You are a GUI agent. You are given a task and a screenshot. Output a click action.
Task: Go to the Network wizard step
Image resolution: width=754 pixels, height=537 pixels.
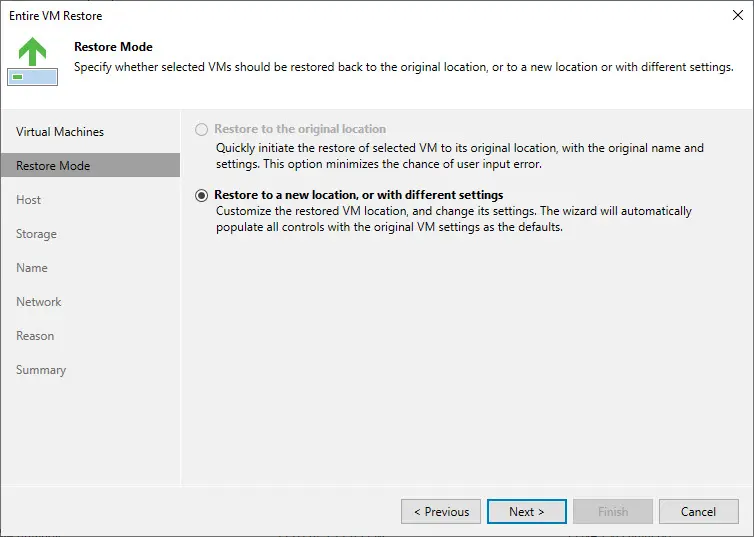(39, 302)
